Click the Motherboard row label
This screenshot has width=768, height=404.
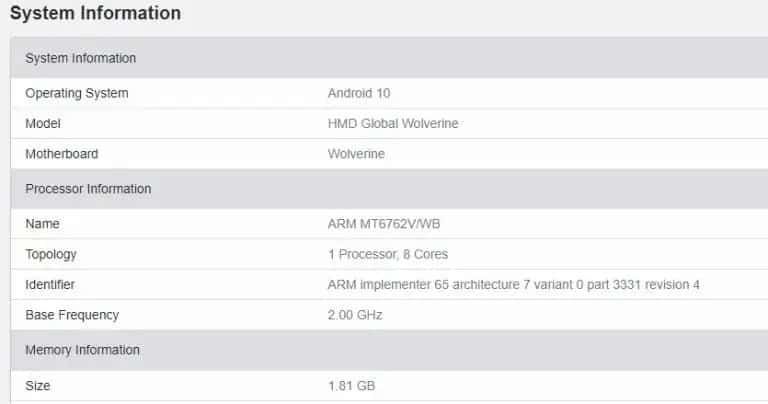point(61,154)
